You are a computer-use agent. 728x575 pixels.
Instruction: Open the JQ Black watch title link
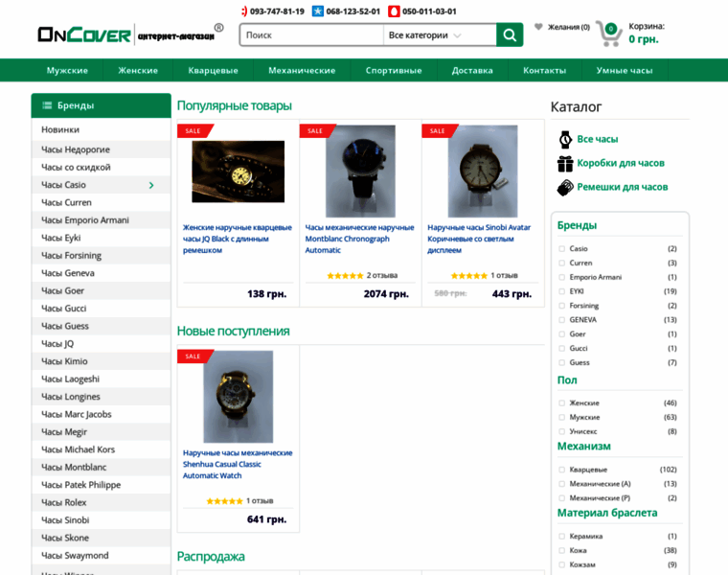(238, 239)
